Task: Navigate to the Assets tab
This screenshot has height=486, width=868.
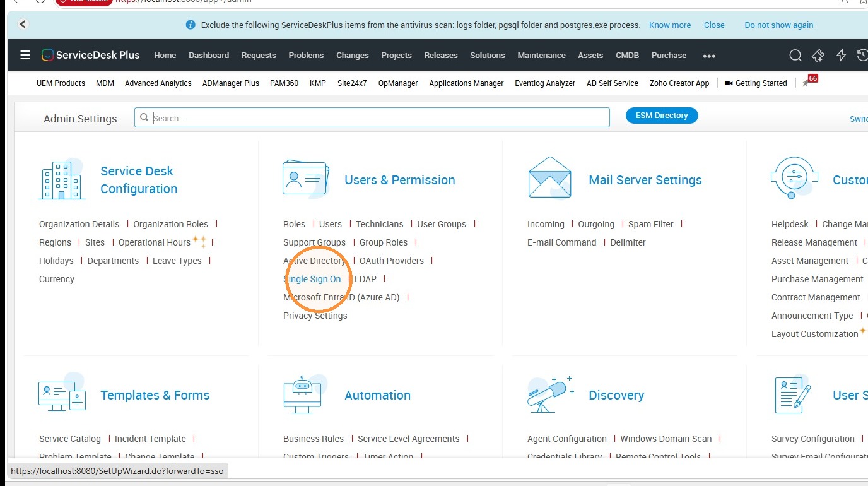Action: 590,56
